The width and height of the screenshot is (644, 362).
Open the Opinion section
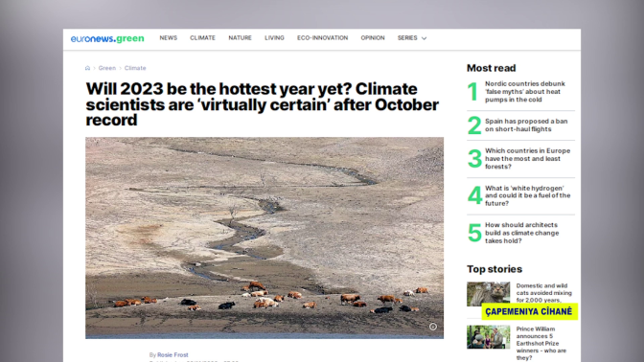pos(373,37)
